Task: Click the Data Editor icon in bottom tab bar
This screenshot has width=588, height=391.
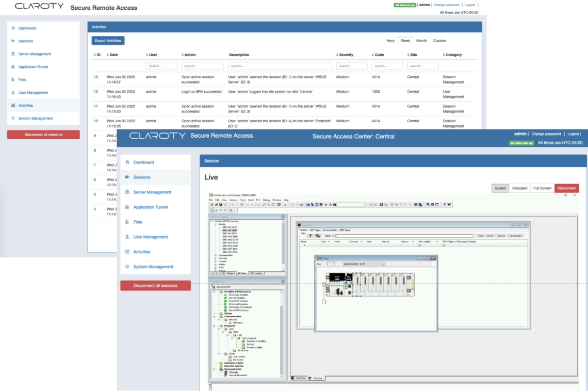Action: point(292,378)
